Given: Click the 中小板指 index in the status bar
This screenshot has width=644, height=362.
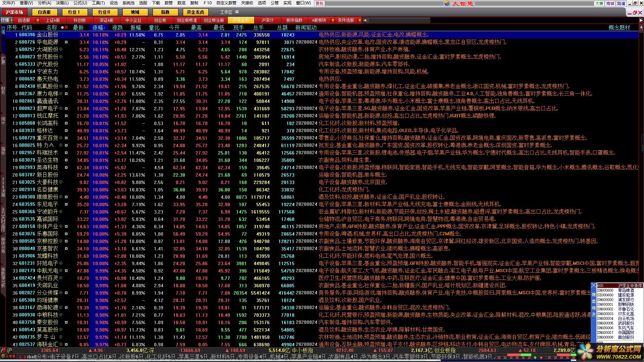Looking at the screenshot, I should tap(303, 350).
